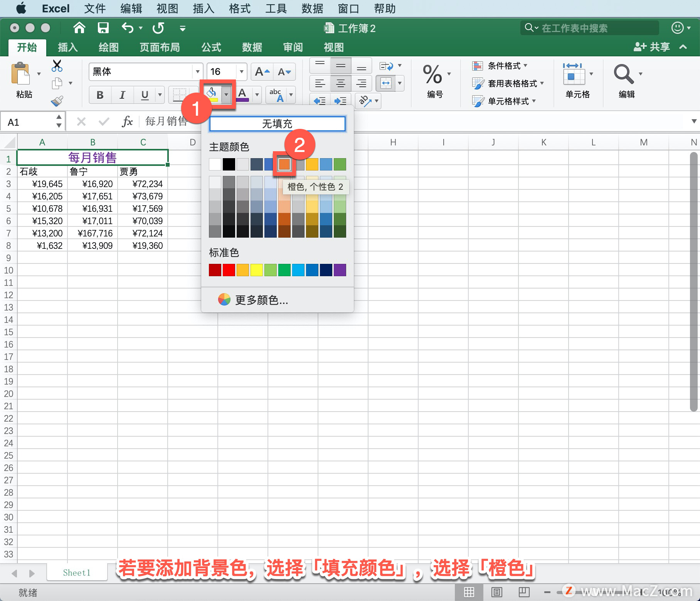Image resolution: width=700 pixels, height=601 pixels.
Task: Pick the standard purple color swatch
Action: click(340, 270)
